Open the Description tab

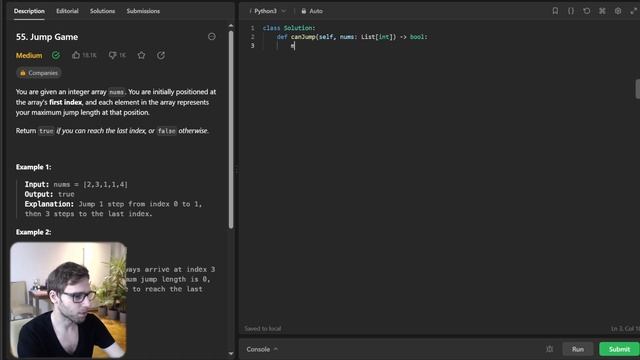coord(29,11)
